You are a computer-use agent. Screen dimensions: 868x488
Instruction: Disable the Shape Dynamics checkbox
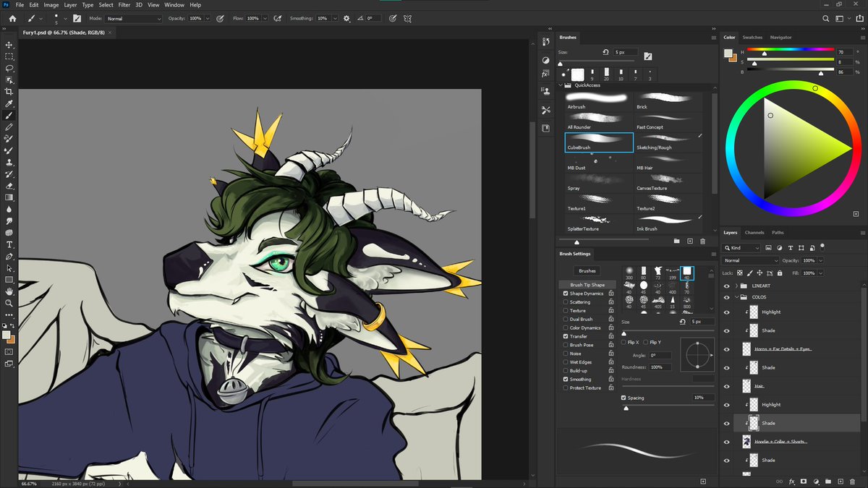click(566, 294)
